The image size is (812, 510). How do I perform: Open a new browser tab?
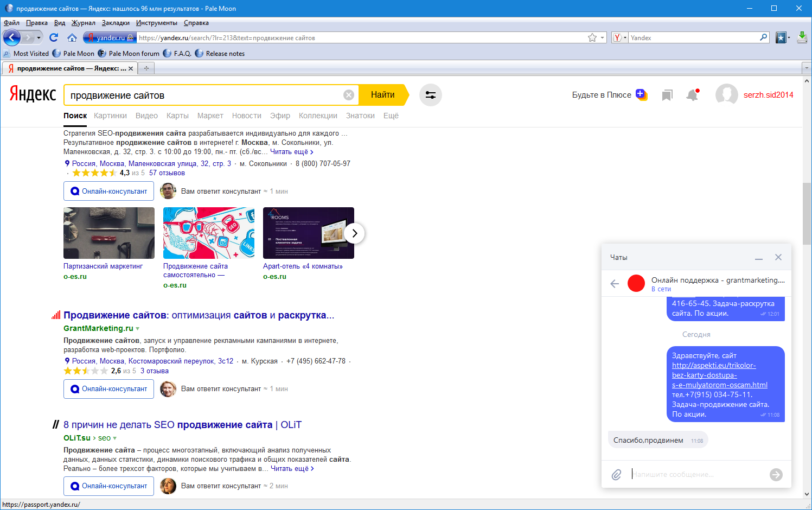coord(146,68)
